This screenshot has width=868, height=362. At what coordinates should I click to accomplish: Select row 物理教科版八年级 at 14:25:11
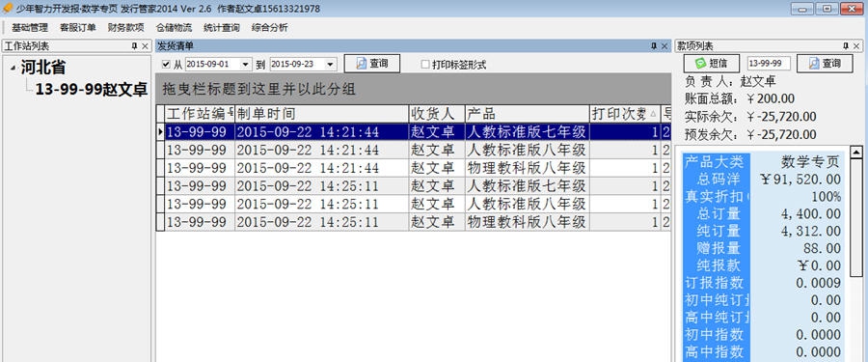point(414,222)
